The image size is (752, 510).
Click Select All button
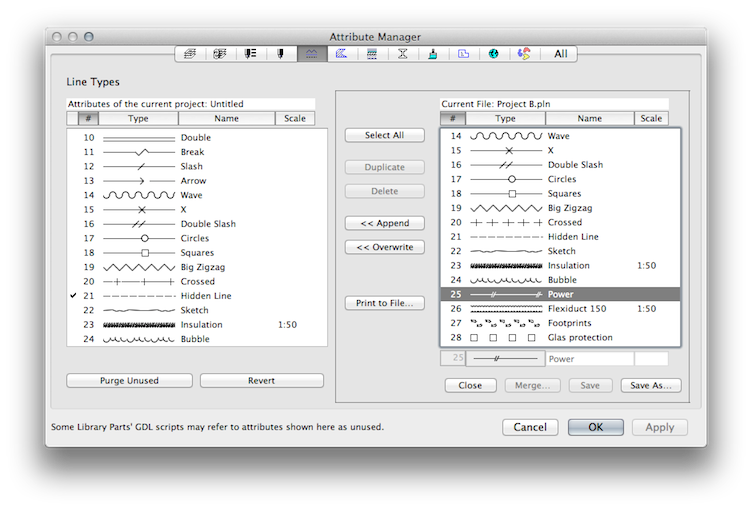click(x=385, y=135)
